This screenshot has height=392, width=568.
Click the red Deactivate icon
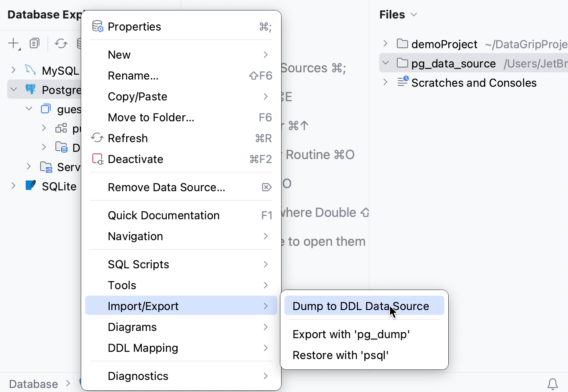pos(98,159)
